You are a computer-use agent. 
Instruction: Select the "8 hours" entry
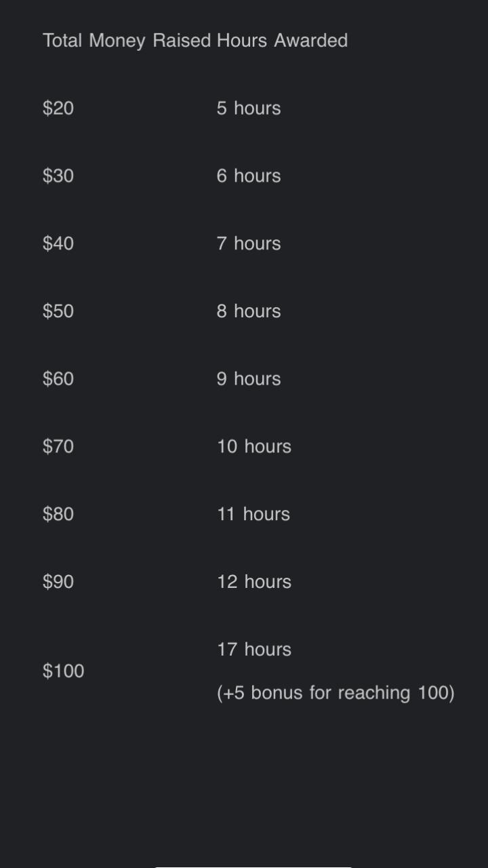(x=249, y=311)
